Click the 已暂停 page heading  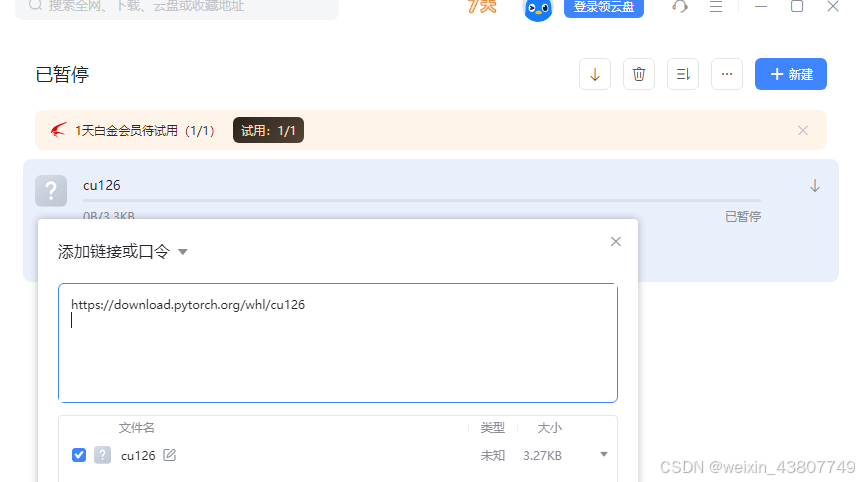(x=62, y=74)
